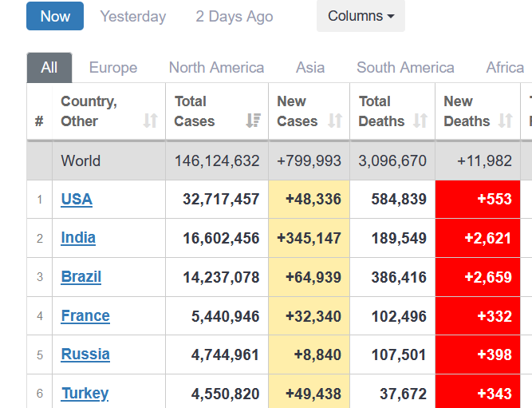The height and width of the screenshot is (408, 532).
Task: Switch to 2 Days Ago data
Action: (234, 16)
